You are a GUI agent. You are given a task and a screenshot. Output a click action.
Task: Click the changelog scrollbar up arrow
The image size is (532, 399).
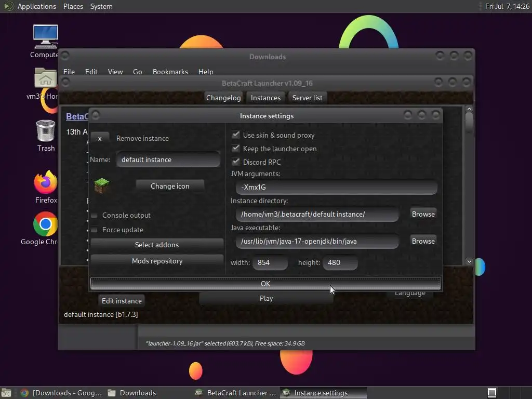pyautogui.click(x=469, y=109)
